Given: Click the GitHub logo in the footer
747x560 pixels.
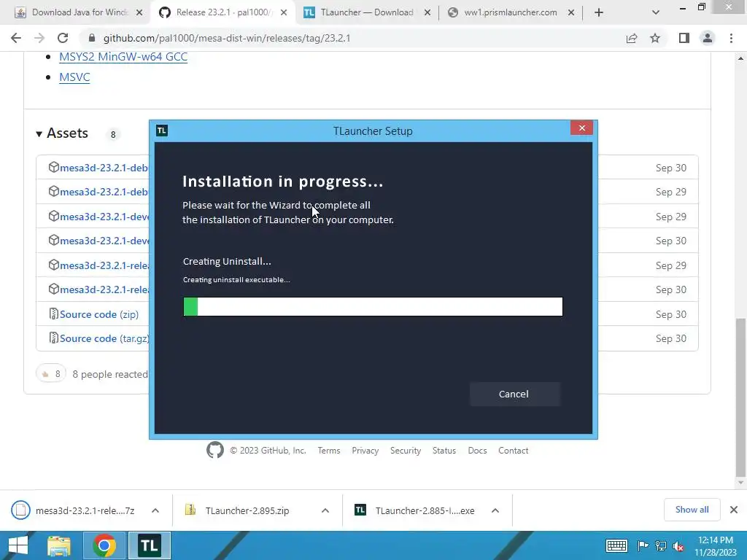Looking at the screenshot, I should [215, 450].
